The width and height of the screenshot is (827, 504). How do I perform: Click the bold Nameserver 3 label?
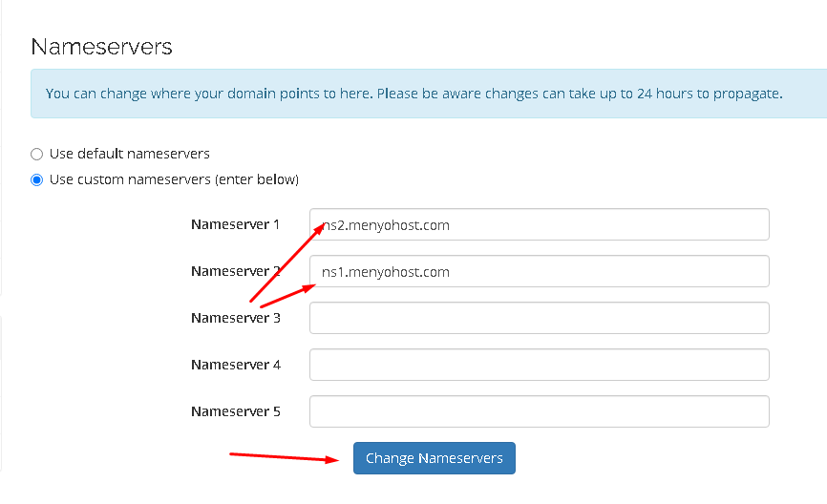pyautogui.click(x=235, y=318)
